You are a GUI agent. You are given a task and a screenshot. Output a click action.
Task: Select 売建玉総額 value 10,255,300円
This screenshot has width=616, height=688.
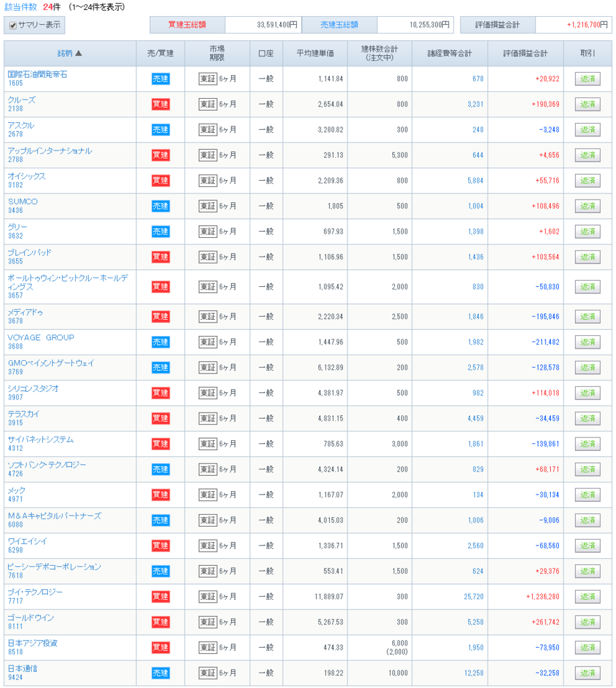pos(429,25)
